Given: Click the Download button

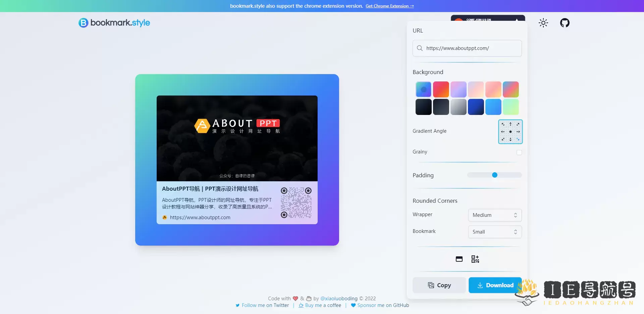Looking at the screenshot, I should [495, 285].
